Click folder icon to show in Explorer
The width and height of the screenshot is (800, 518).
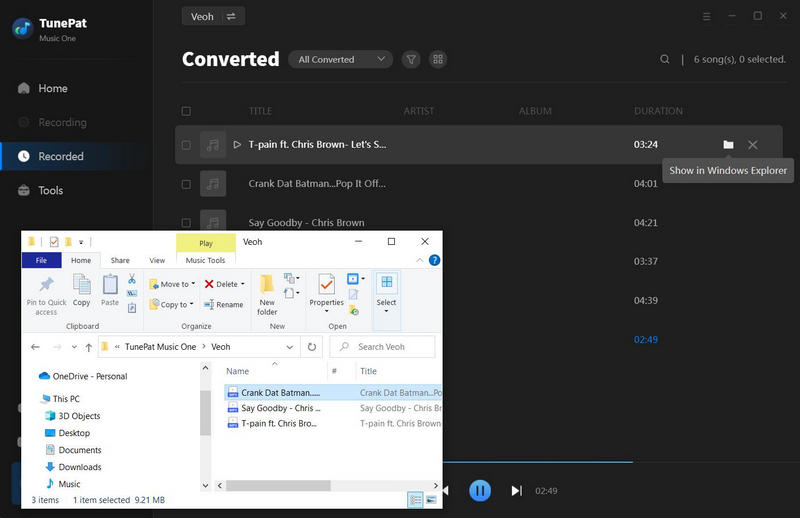tap(728, 145)
